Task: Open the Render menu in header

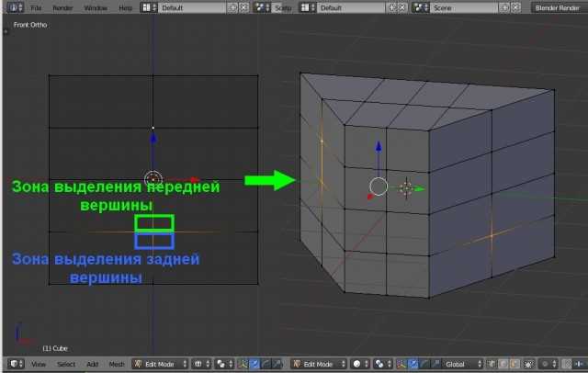Action: tap(62, 8)
